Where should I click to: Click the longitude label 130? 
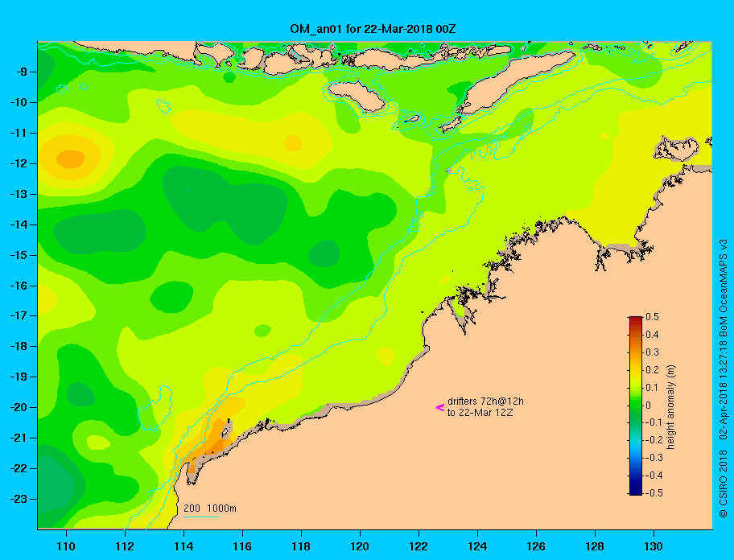[654, 546]
